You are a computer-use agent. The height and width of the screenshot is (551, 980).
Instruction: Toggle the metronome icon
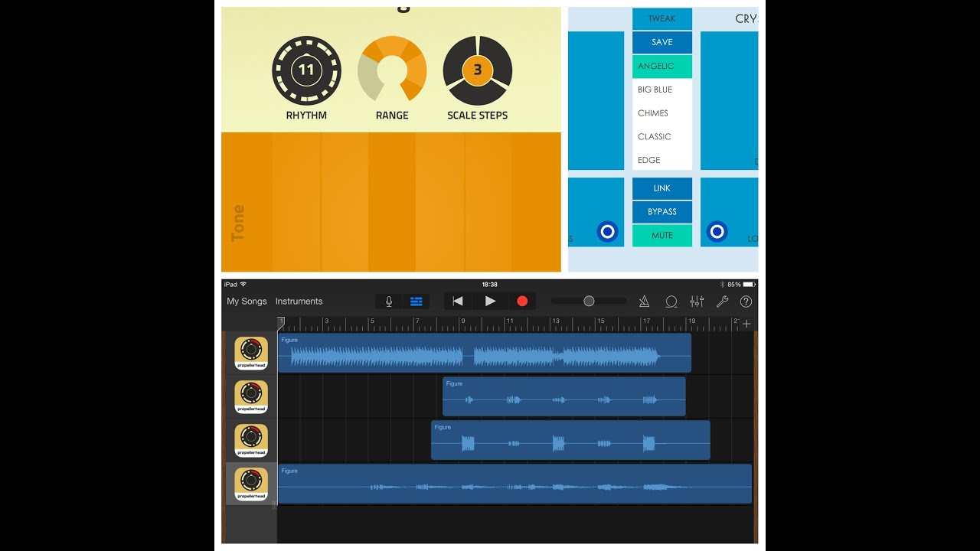pyautogui.click(x=644, y=302)
